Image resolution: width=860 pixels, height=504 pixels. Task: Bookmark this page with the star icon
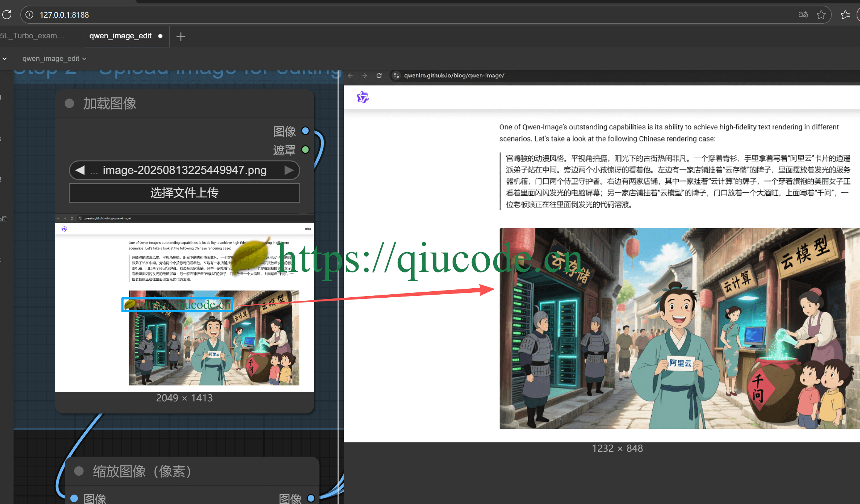821,15
